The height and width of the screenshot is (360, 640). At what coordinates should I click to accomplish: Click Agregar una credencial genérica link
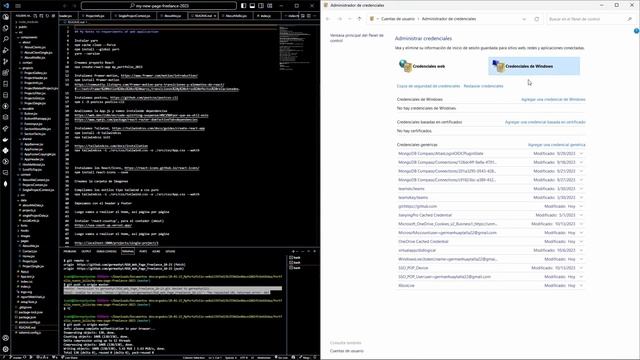coord(556,145)
